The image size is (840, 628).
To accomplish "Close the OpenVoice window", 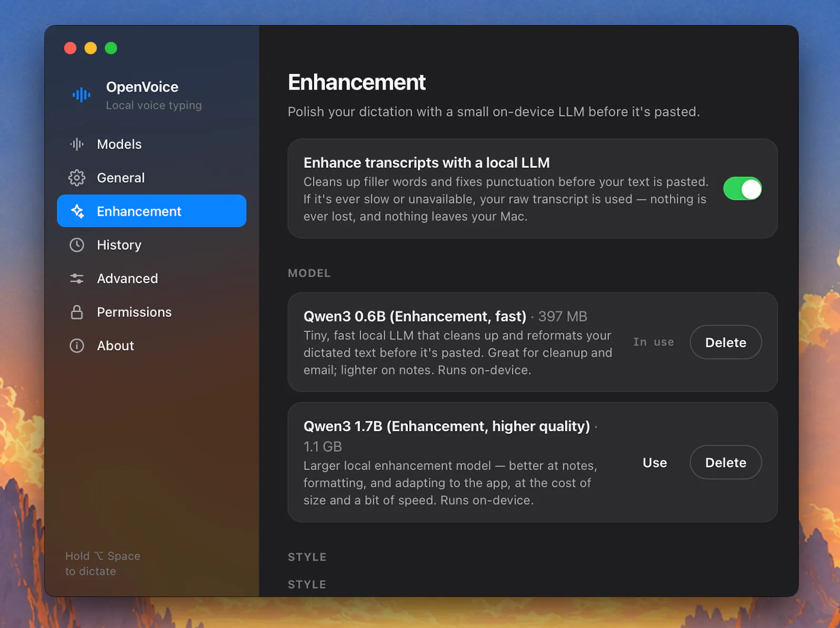I will click(x=70, y=48).
